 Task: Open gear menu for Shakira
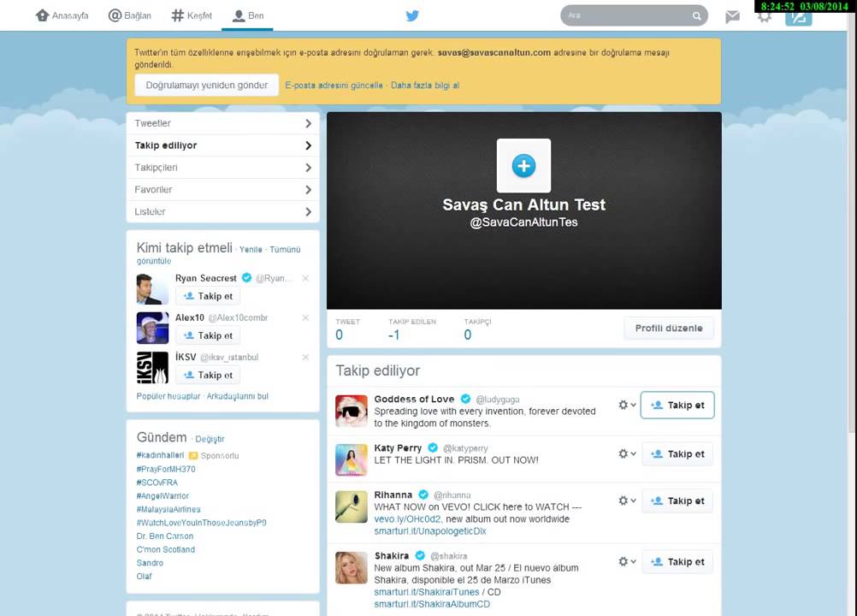pos(627,561)
